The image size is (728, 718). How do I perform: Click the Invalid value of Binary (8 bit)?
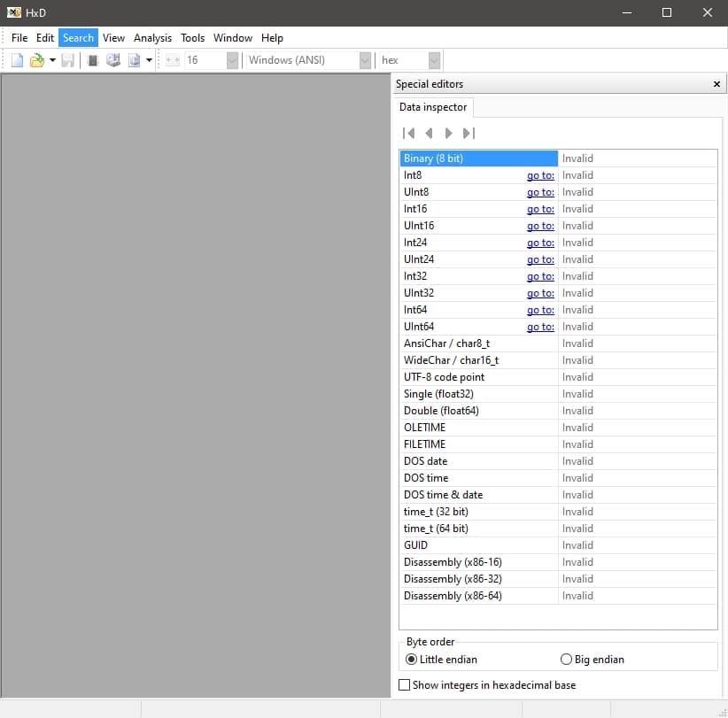point(577,158)
